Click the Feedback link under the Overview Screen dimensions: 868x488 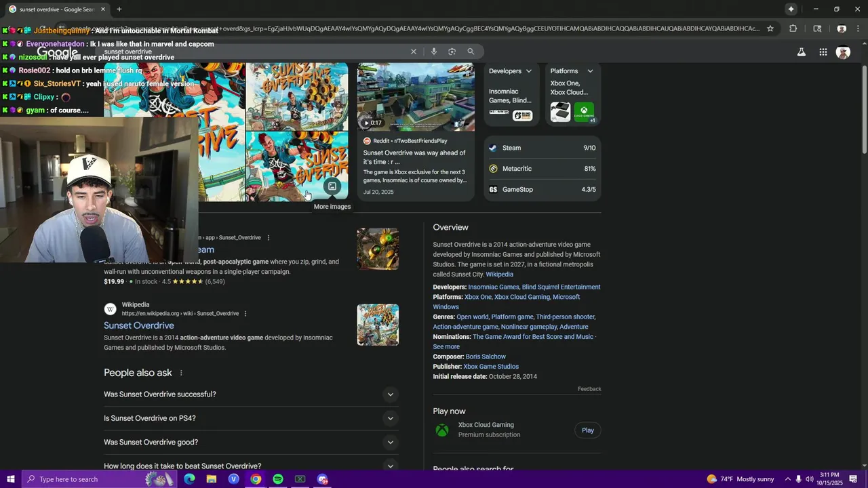tap(589, 389)
